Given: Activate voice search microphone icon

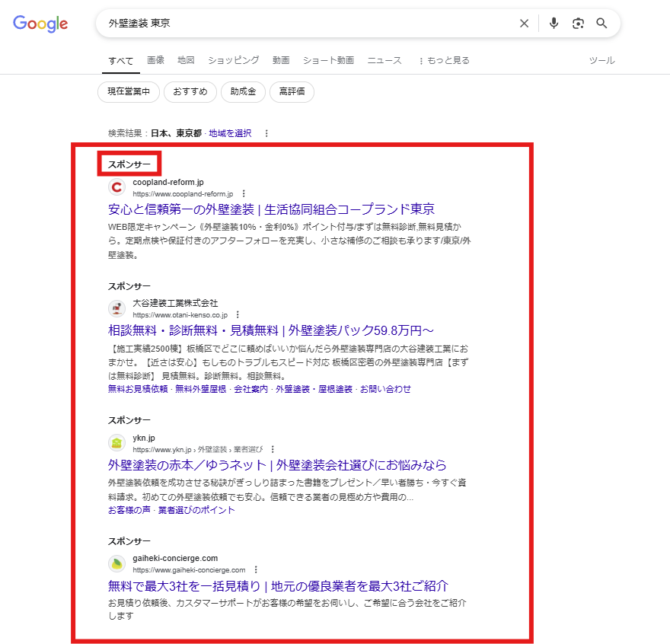Looking at the screenshot, I should tap(554, 23).
